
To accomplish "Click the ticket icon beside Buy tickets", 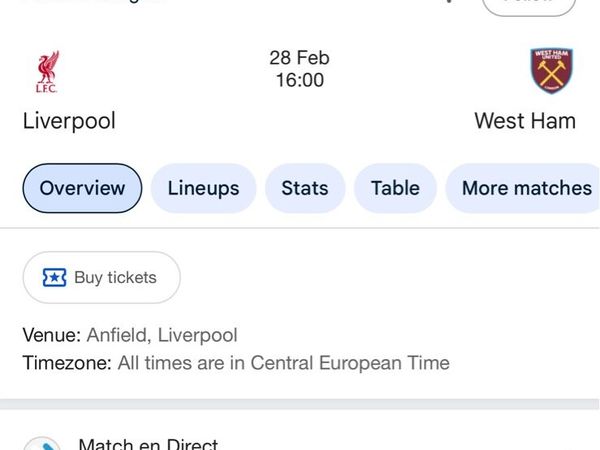I will click(54, 277).
